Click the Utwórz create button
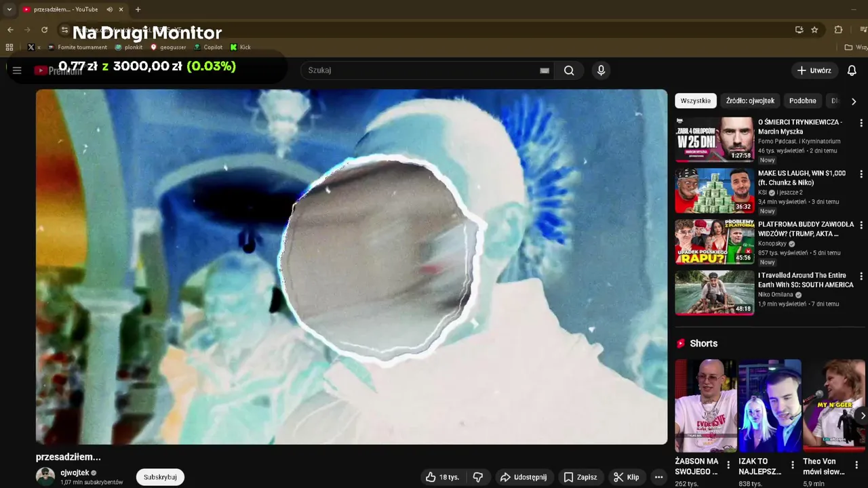868x488 pixels. 814,70
